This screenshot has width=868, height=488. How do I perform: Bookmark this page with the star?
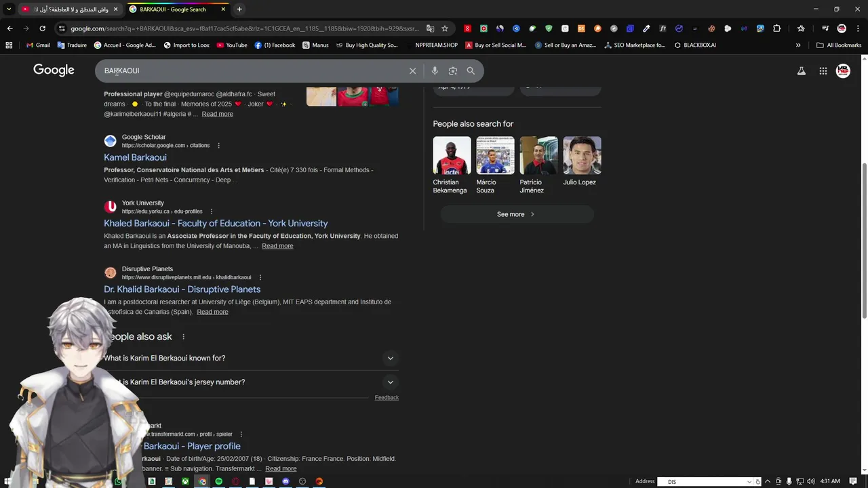445,28
